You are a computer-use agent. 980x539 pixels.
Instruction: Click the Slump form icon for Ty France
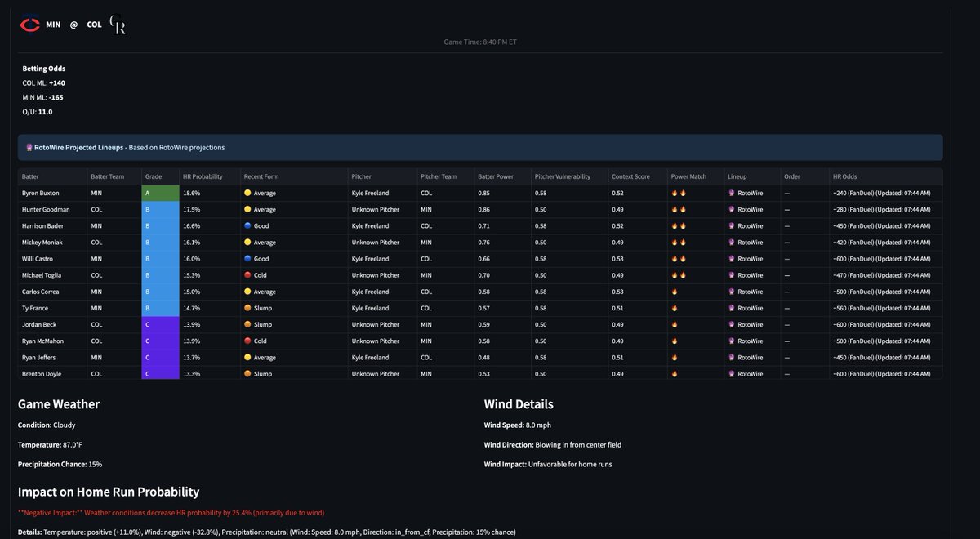(x=247, y=308)
